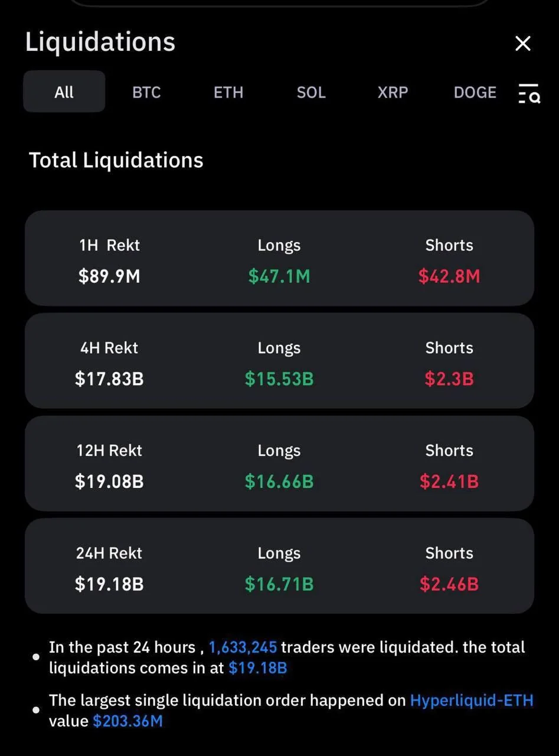
Task: Open the coin search filter icon
Action: coord(529,93)
